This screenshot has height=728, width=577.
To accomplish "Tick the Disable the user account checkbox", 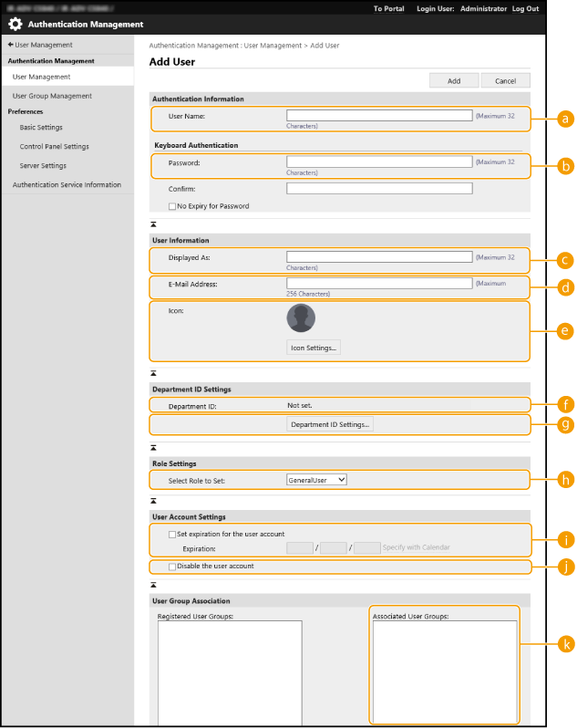I will pos(172,567).
